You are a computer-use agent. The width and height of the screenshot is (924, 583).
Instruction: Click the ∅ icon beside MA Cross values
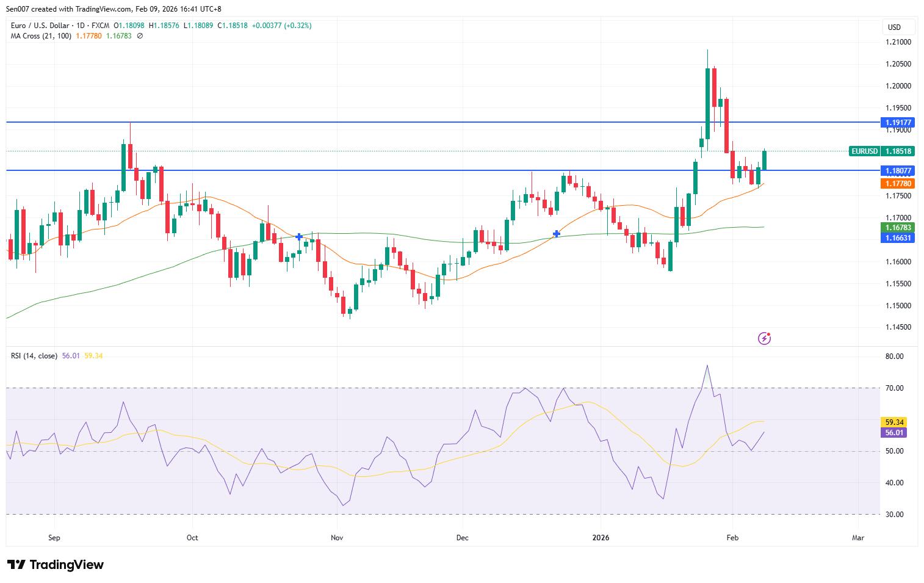140,36
